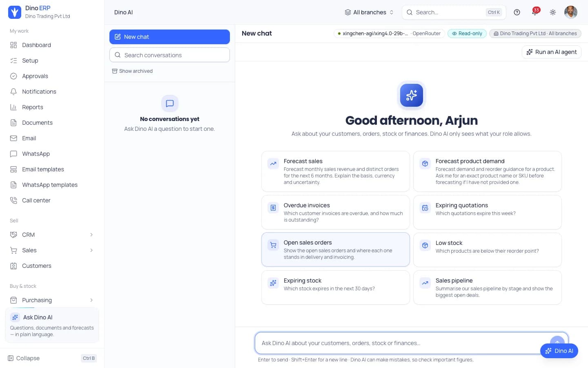The height and width of the screenshot is (368, 588).
Task: Select the Forecast sales suggestion
Action: [336, 171]
